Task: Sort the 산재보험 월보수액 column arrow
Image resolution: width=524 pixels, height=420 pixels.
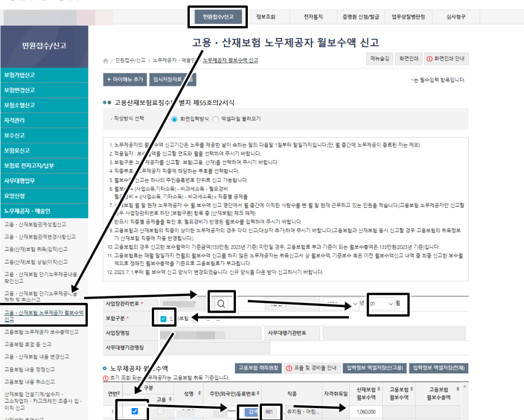Action: click(380, 388)
